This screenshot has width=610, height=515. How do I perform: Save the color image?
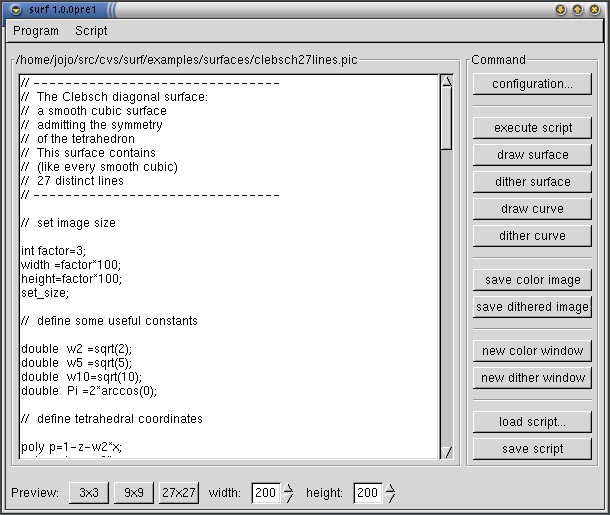click(x=532, y=280)
